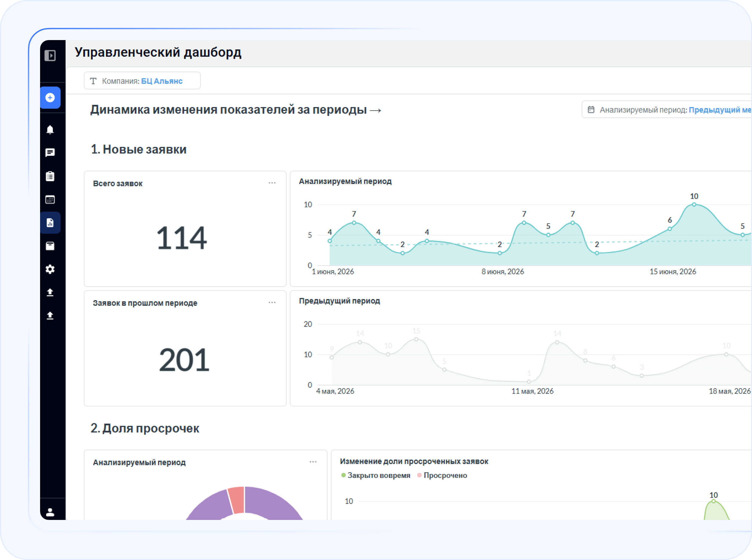Open the Анализируемый период filter dropdown
The image size is (752, 560).
[x=667, y=109]
